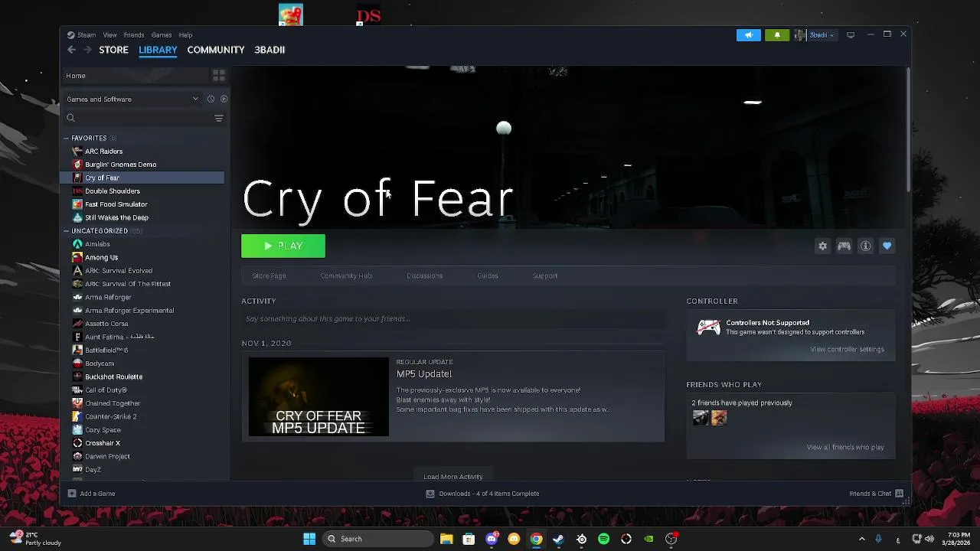
Task: Open the Help menu
Action: pyautogui.click(x=185, y=35)
